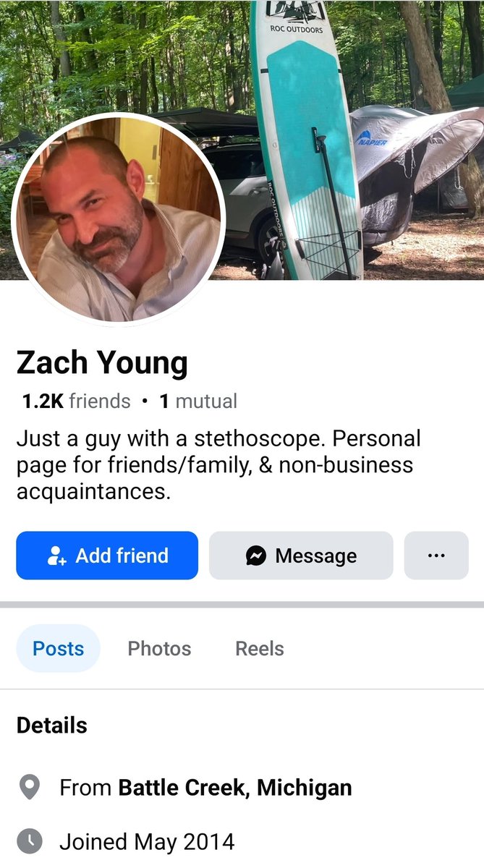Screen dimensions: 484x868
Task: Tap the paddleboard in the cover photo
Action: (x=306, y=140)
